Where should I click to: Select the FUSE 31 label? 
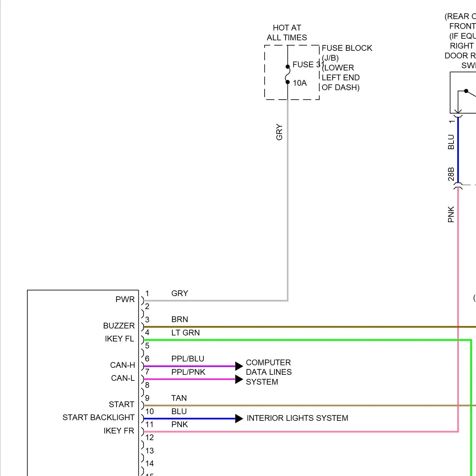(x=308, y=65)
